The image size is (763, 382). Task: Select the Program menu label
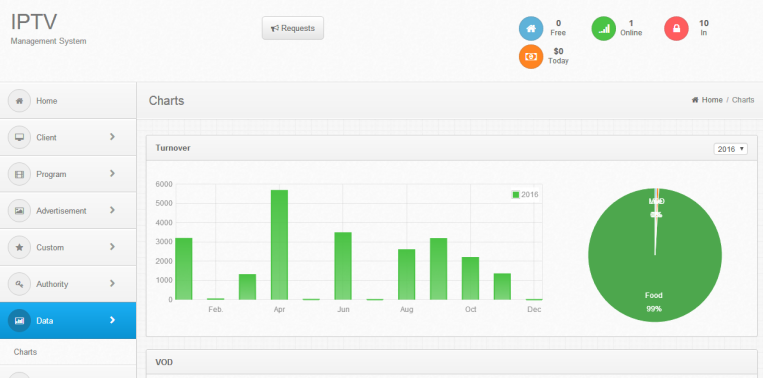51,174
